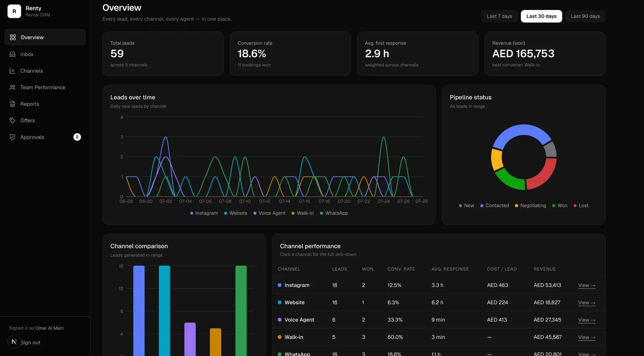Open the View link for Website
The height and width of the screenshot is (356, 644).
(x=587, y=303)
